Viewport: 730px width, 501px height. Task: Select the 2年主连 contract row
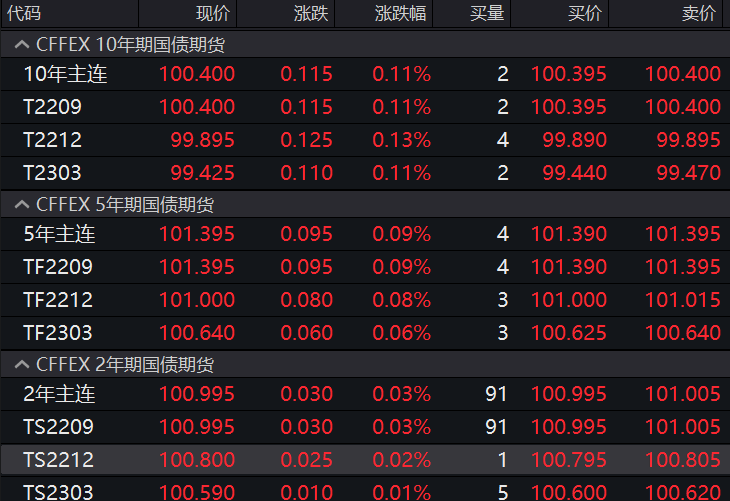pos(59,394)
